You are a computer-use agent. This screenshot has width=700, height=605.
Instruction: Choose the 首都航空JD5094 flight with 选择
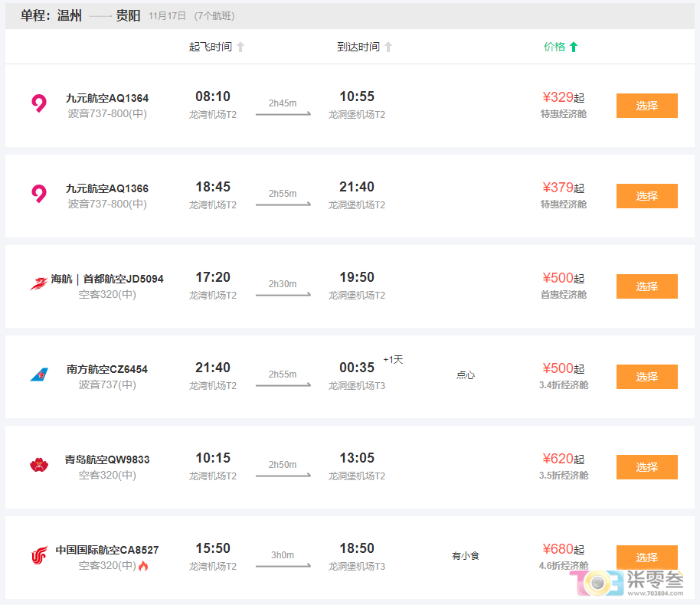click(646, 286)
